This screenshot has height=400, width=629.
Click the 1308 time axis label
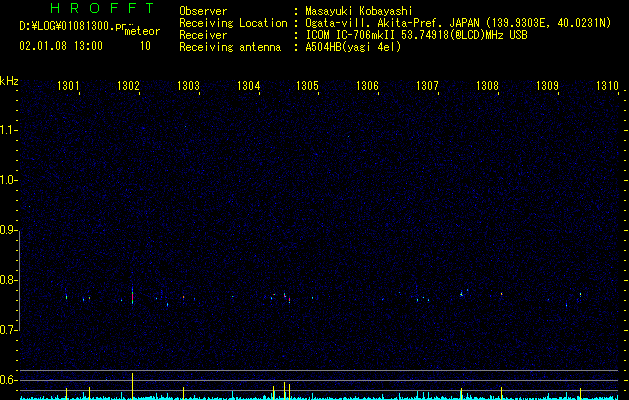coord(487,85)
